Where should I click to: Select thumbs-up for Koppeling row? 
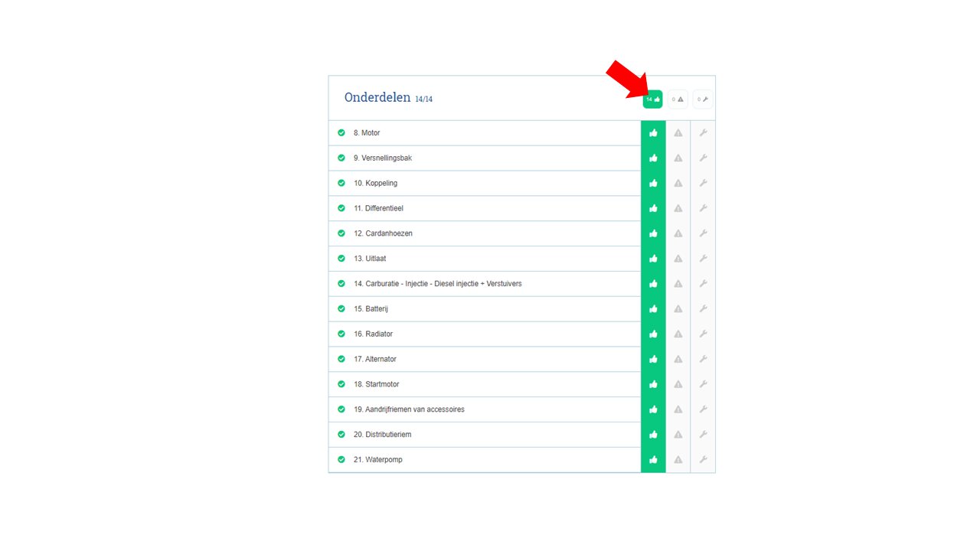click(x=653, y=184)
